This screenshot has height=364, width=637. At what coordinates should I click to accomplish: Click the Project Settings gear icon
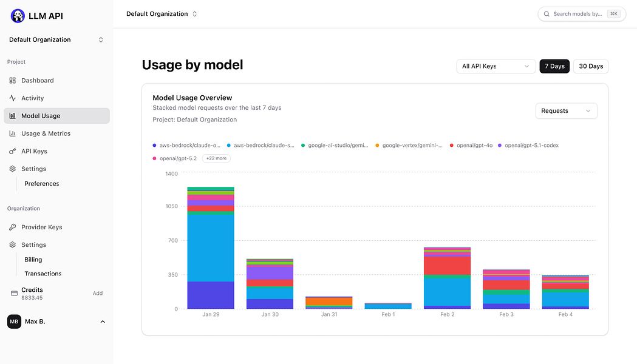(x=13, y=169)
